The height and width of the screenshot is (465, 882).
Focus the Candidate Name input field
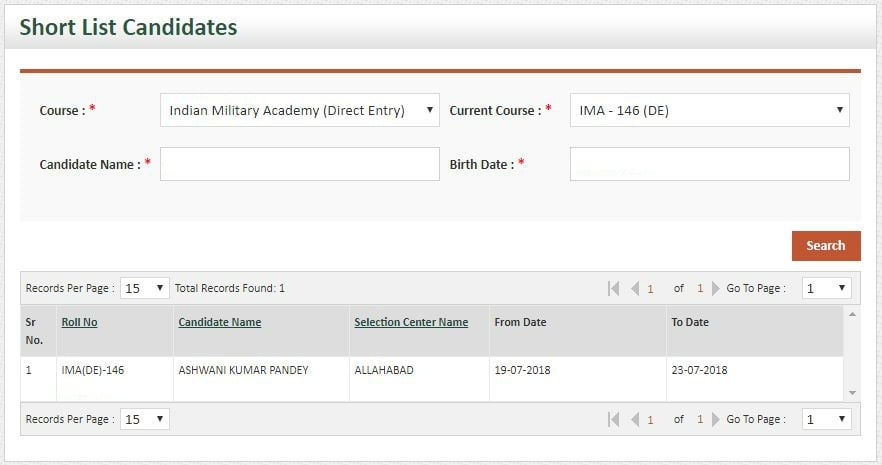pyautogui.click(x=300, y=164)
